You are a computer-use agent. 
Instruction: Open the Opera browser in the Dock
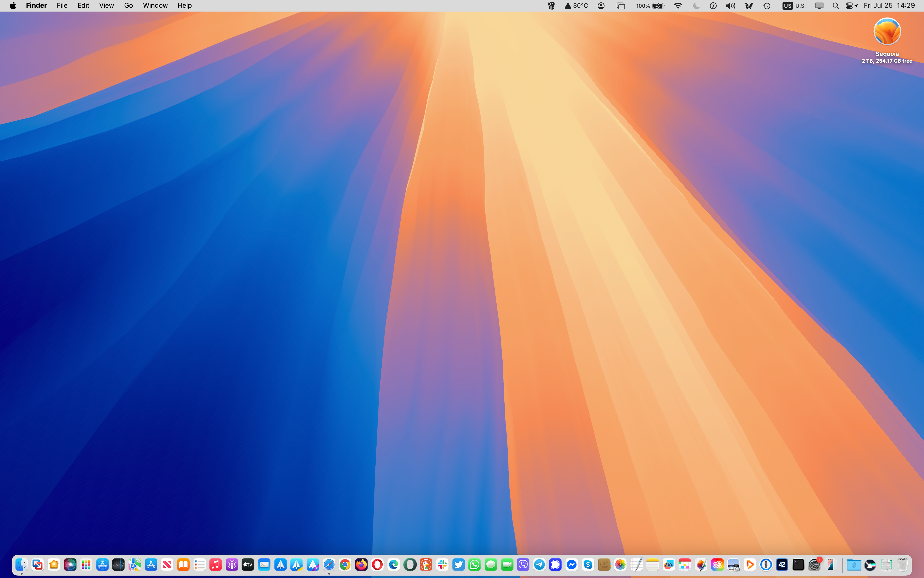[x=377, y=565]
